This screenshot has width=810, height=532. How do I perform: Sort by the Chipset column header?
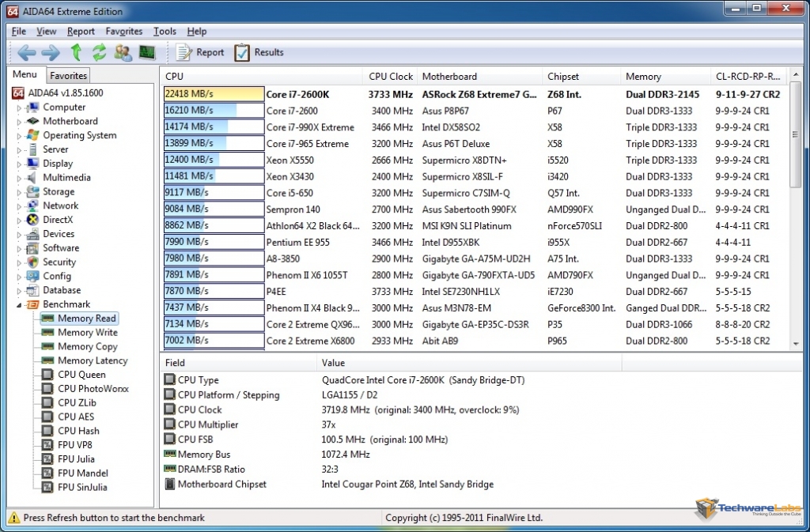click(x=581, y=77)
